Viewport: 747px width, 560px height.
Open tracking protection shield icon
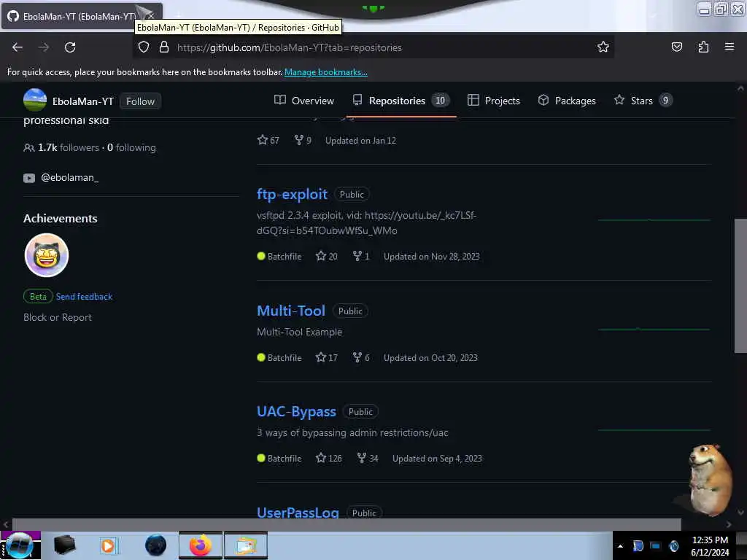click(x=144, y=47)
